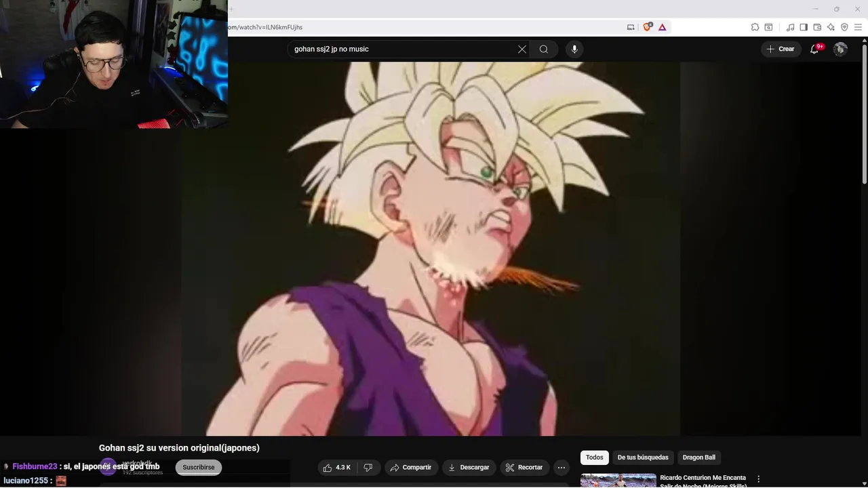Screen dimensions: 868x488
Task: Click the video title Gohan ssj2 su version original
Action: [179, 448]
